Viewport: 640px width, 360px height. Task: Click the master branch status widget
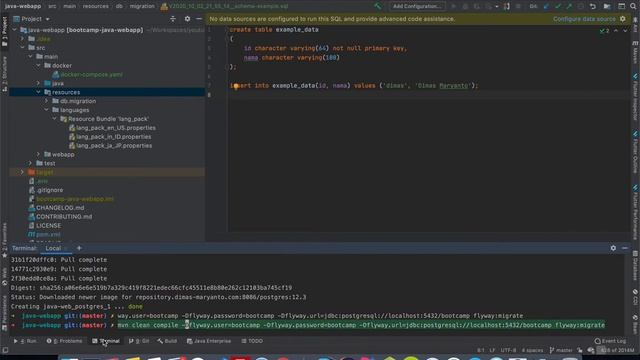coord(561,350)
